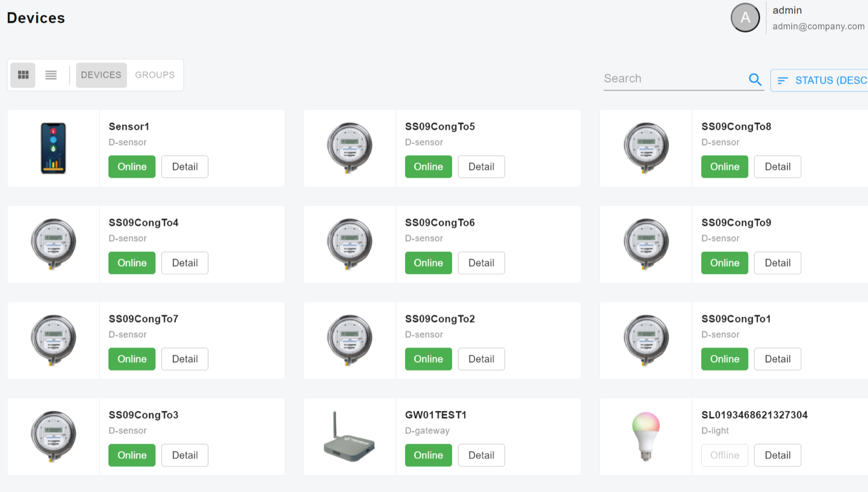Open Detail for SS09CongTo8
868x492 pixels.
tap(777, 167)
